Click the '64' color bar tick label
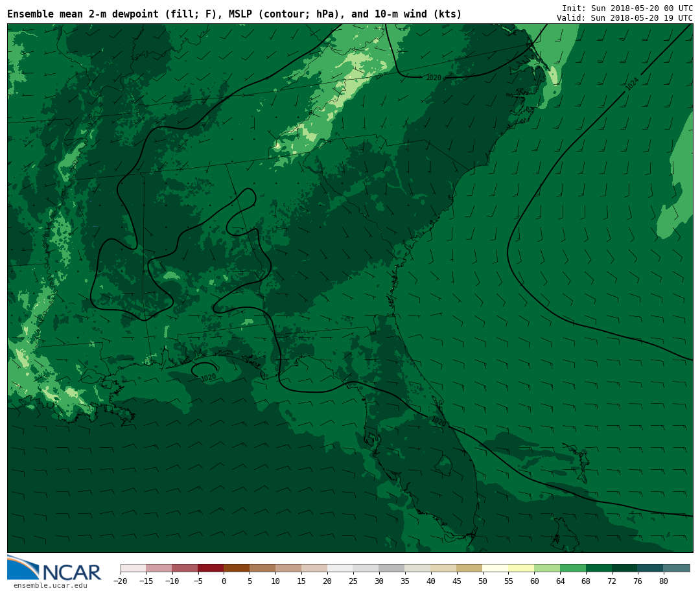700x593 pixels. [560, 581]
